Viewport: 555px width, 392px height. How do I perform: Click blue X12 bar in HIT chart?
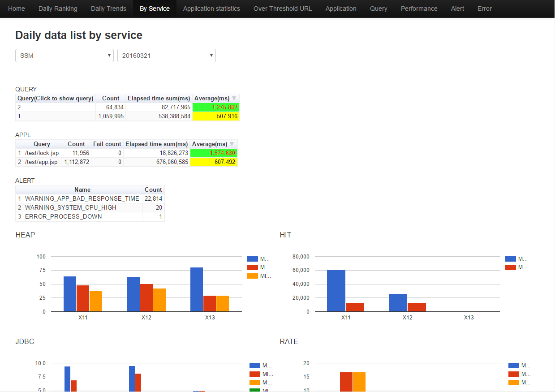398,303
